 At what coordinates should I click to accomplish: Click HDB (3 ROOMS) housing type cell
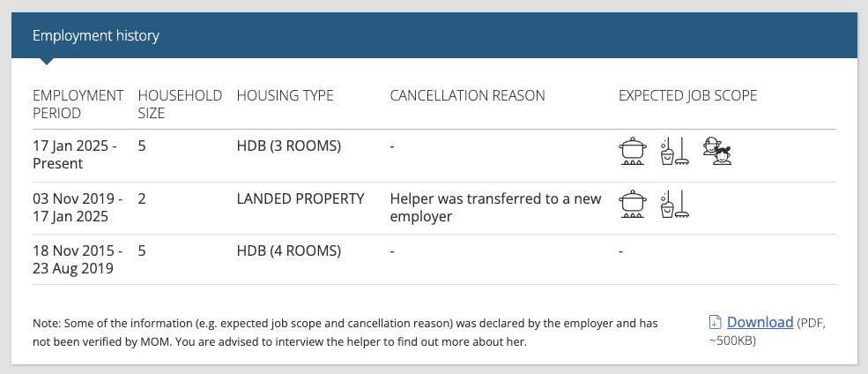coord(289,146)
